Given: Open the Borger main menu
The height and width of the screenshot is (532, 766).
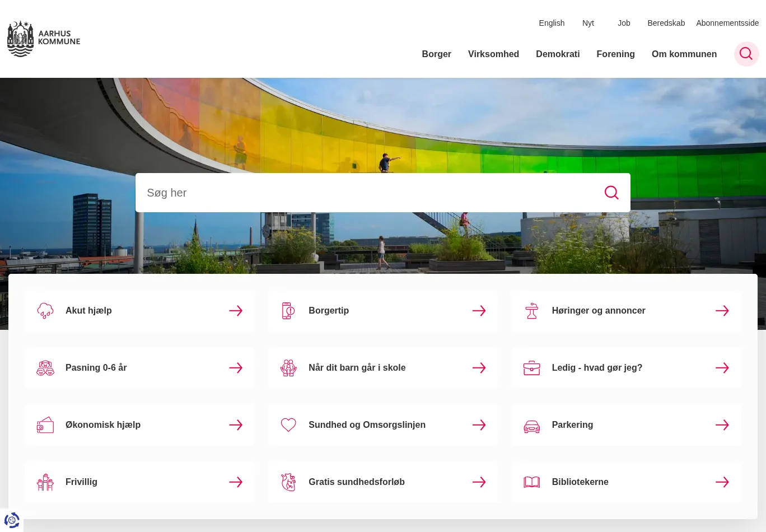Looking at the screenshot, I should tap(436, 54).
